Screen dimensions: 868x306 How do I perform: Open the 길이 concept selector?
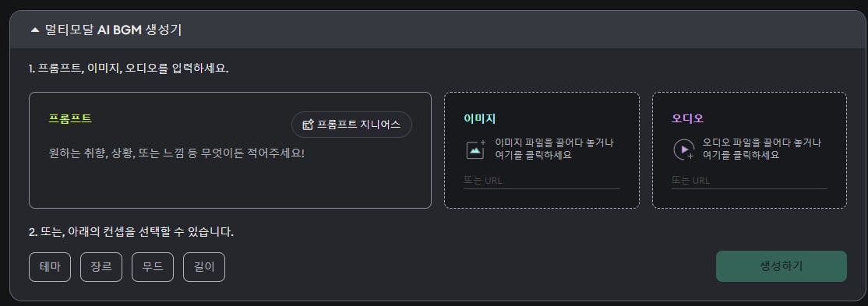[204, 267]
